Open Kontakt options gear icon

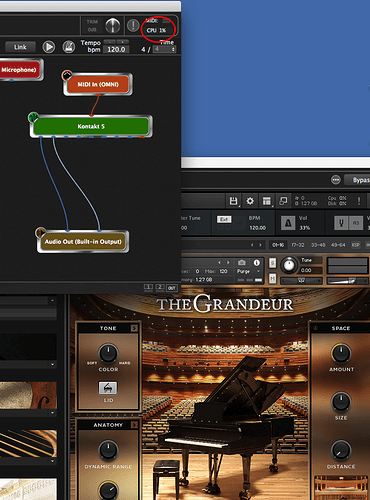pos(250,201)
